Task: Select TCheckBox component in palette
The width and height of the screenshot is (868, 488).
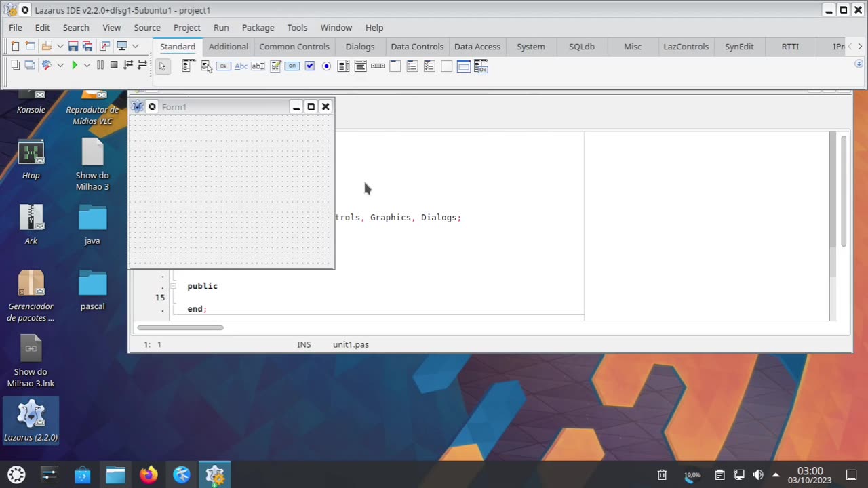Action: click(310, 66)
